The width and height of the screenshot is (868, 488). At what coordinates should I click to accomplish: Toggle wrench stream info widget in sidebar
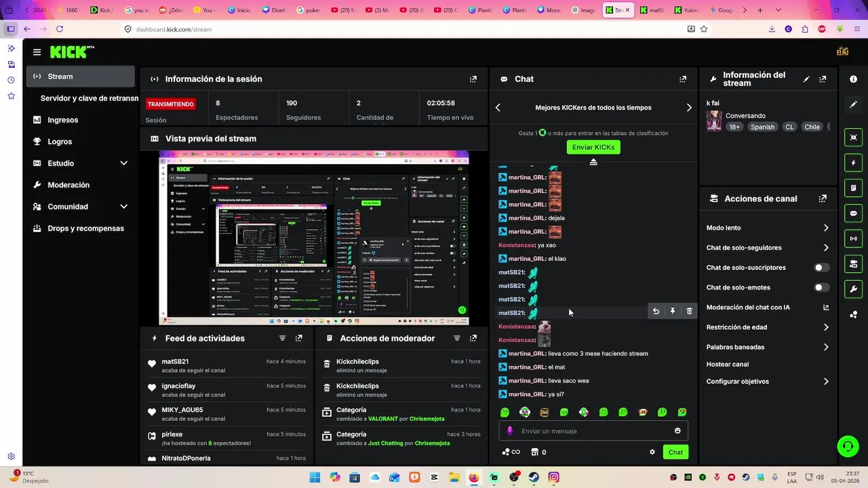coord(853,289)
